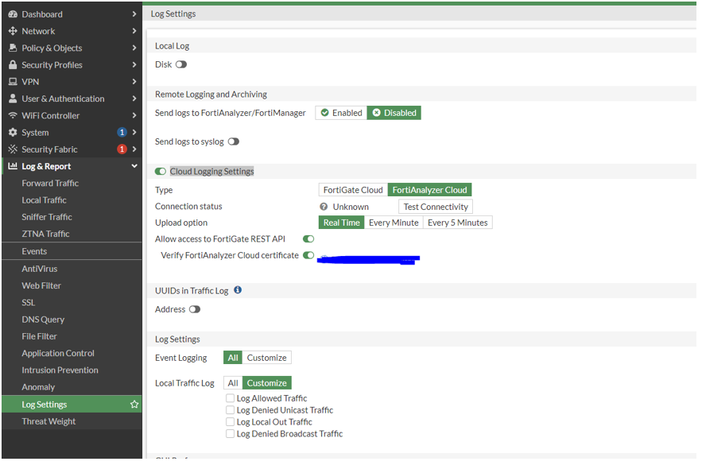
Task: Click the Network crosshair icon
Action: (13, 31)
